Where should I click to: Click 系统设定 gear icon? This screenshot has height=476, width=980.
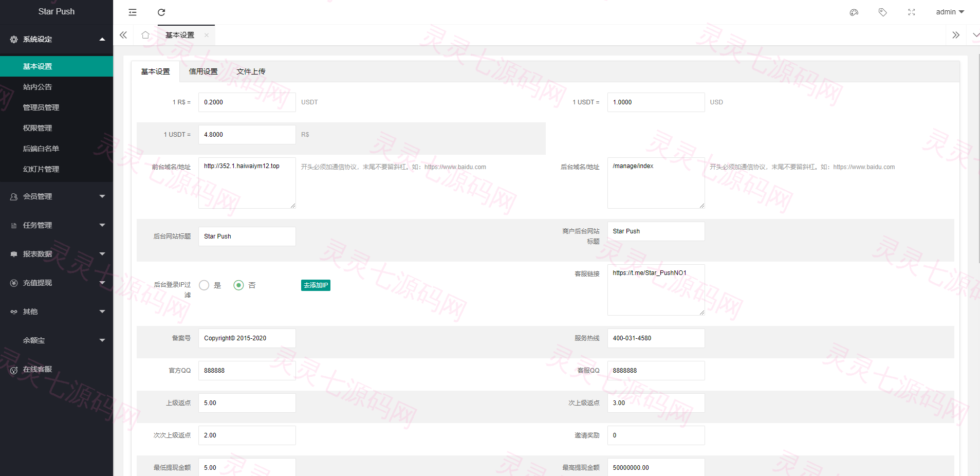pos(14,39)
